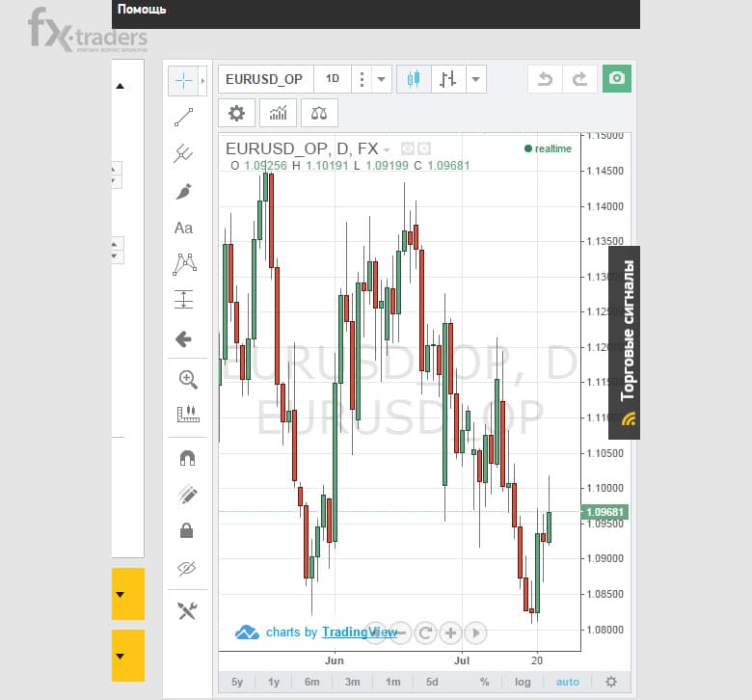
Task: Open the bottom scale settings gear
Action: tap(611, 682)
